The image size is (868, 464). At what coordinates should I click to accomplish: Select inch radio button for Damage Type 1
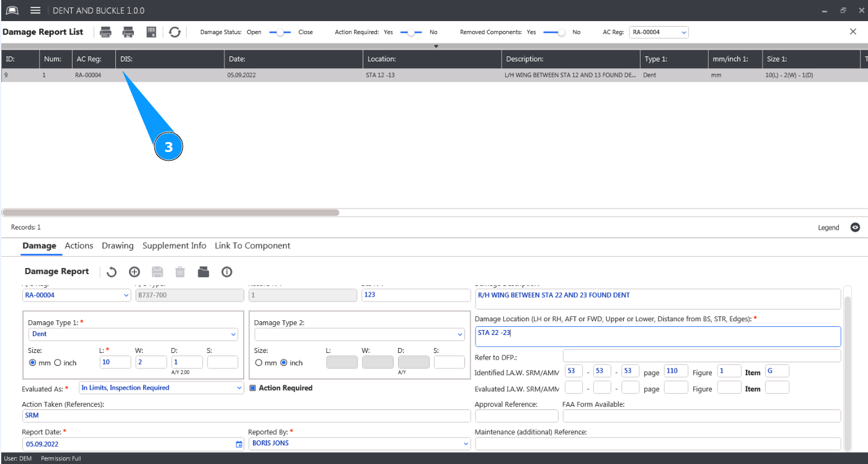coord(58,363)
